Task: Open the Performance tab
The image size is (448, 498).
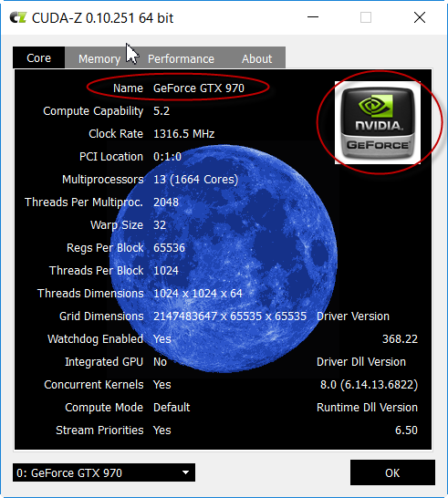Action: click(181, 58)
